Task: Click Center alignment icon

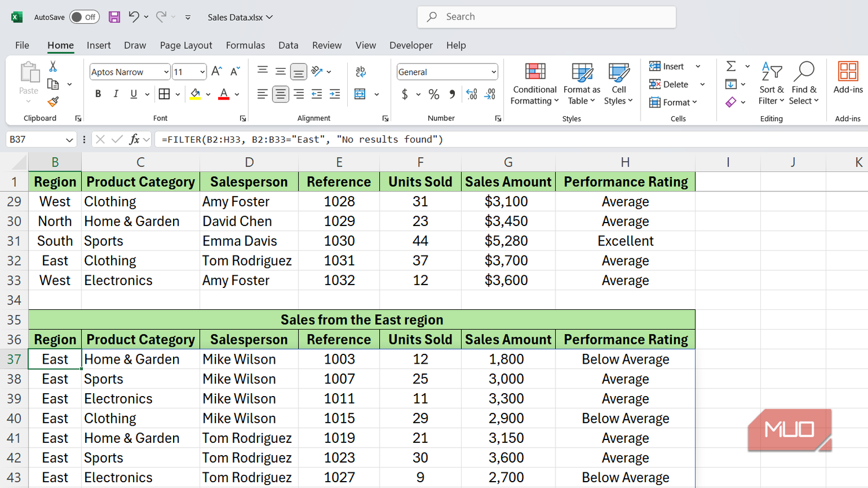Action: pyautogui.click(x=281, y=94)
